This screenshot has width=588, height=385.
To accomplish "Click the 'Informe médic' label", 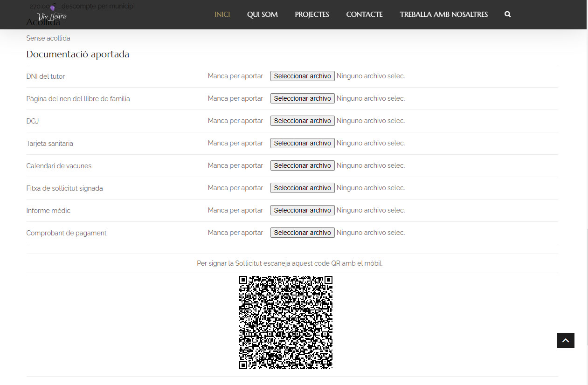I will tap(48, 211).
